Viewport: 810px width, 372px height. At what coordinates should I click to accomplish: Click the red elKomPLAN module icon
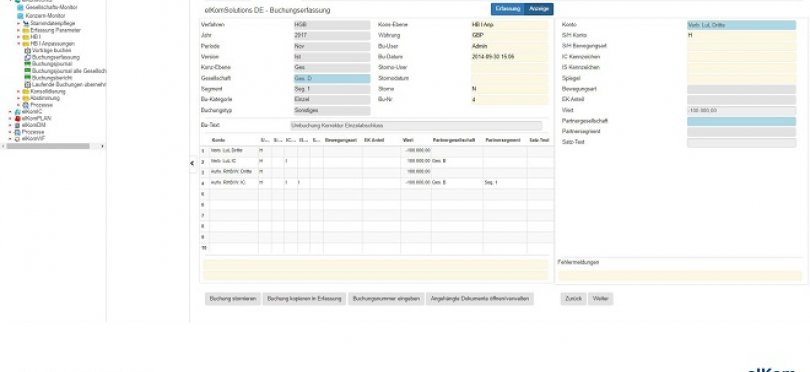[18, 118]
